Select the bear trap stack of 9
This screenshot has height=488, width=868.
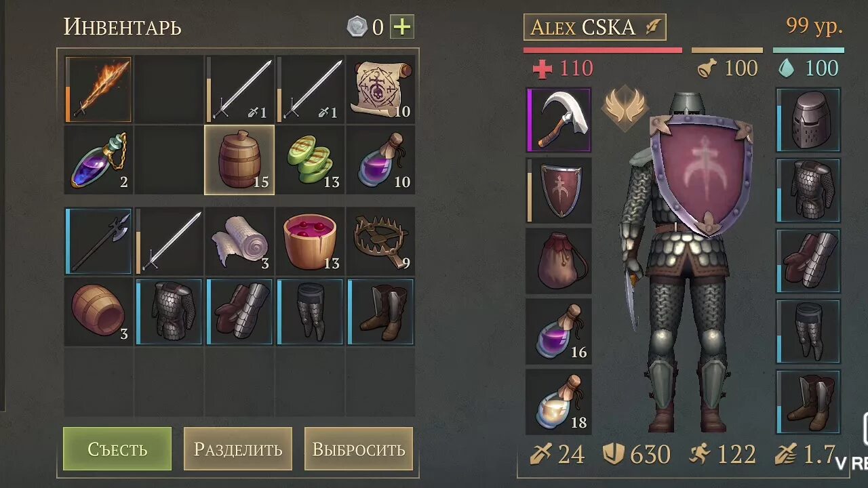coord(380,241)
